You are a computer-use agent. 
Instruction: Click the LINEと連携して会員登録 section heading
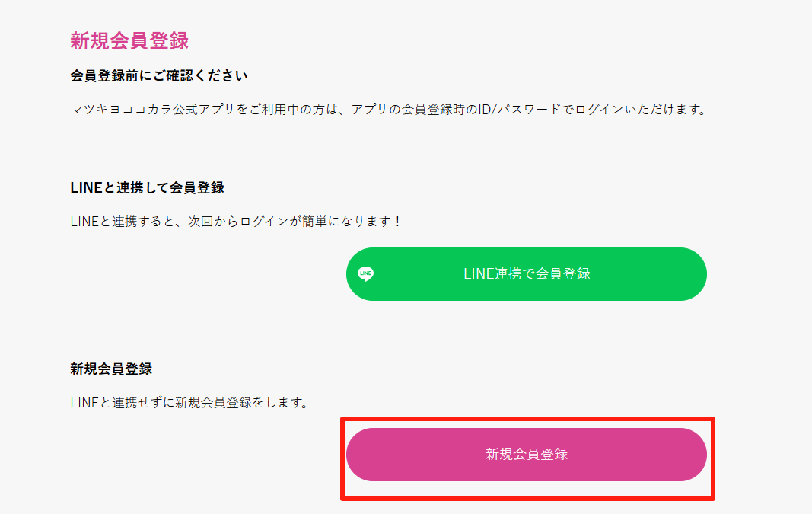[147, 187]
